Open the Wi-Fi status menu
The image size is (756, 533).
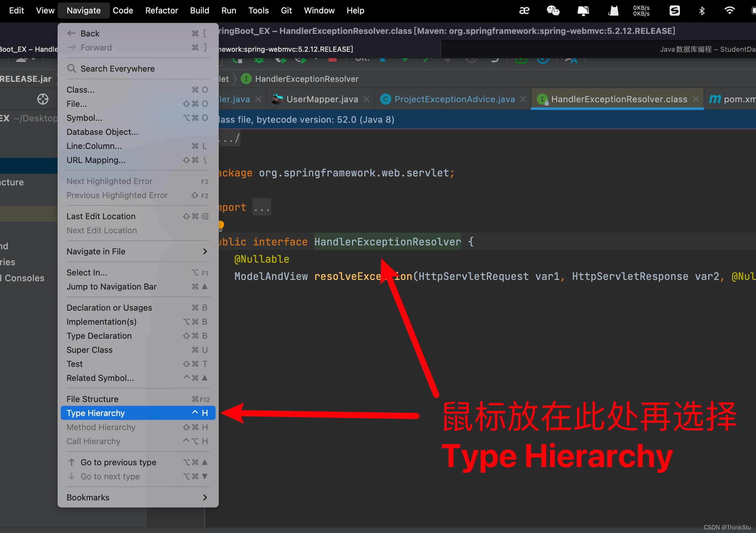pyautogui.click(x=729, y=11)
